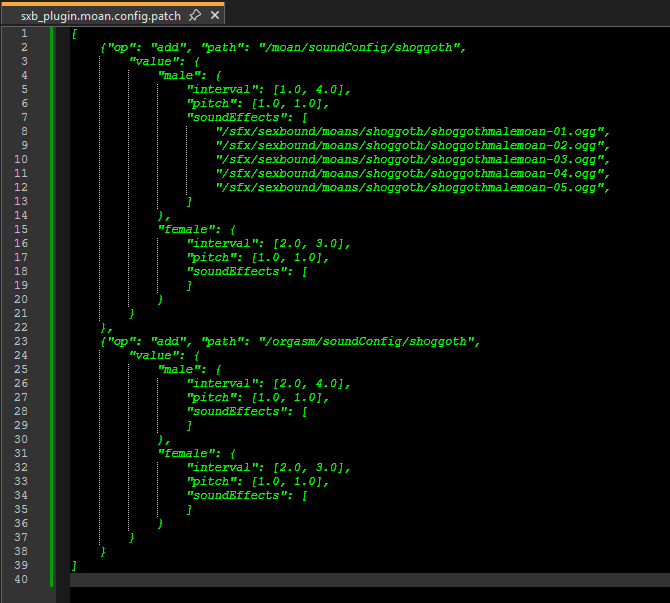
Task: Click the opening bracket on line 1
Action: click(x=74, y=34)
